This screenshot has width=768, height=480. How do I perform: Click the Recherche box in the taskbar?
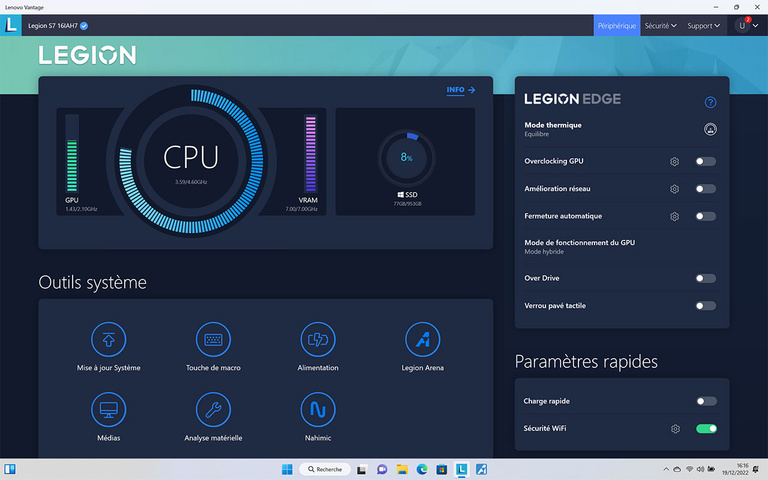tap(325, 469)
